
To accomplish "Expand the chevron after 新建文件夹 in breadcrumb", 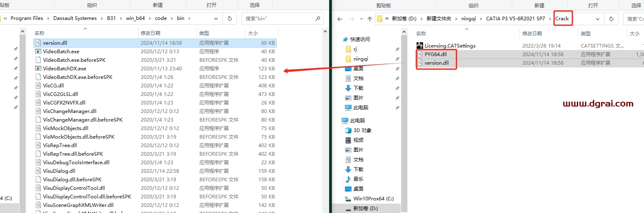I will point(456,19).
